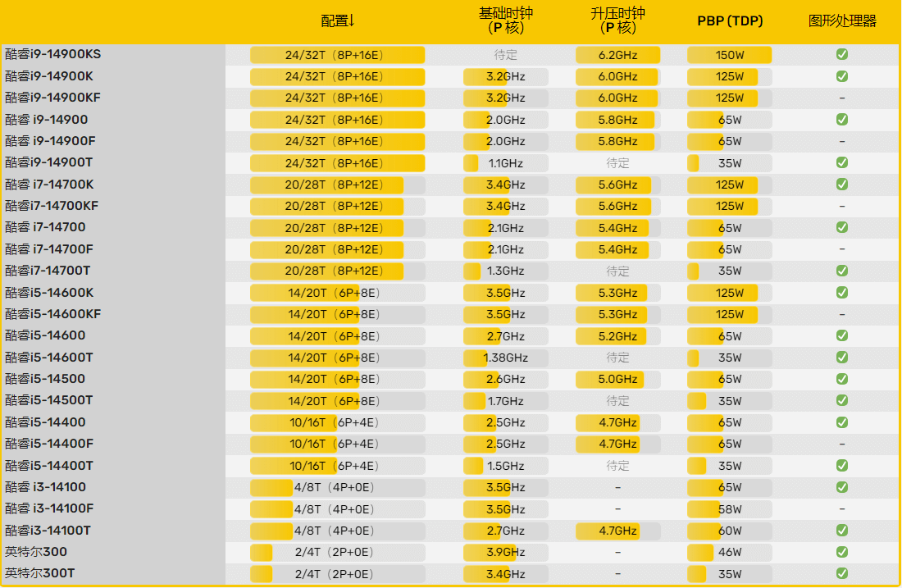Sort table by 升压时钟 (P核) header
The image size is (902, 588).
(x=617, y=21)
